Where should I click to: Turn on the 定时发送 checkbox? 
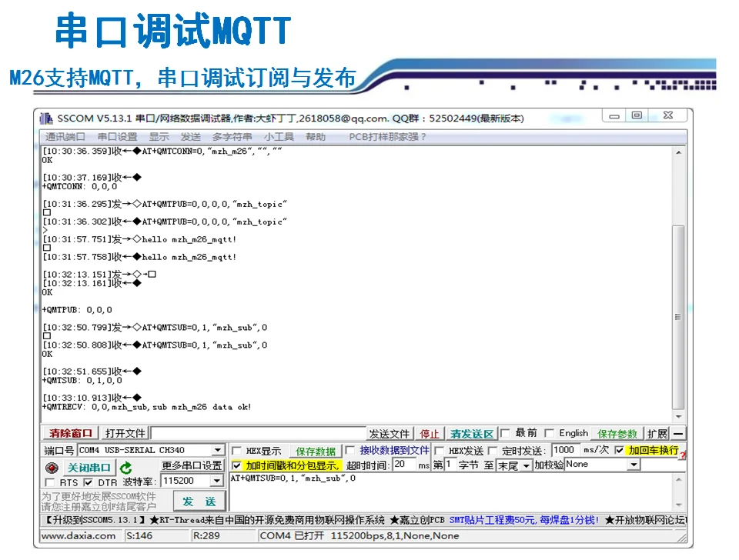tap(493, 451)
